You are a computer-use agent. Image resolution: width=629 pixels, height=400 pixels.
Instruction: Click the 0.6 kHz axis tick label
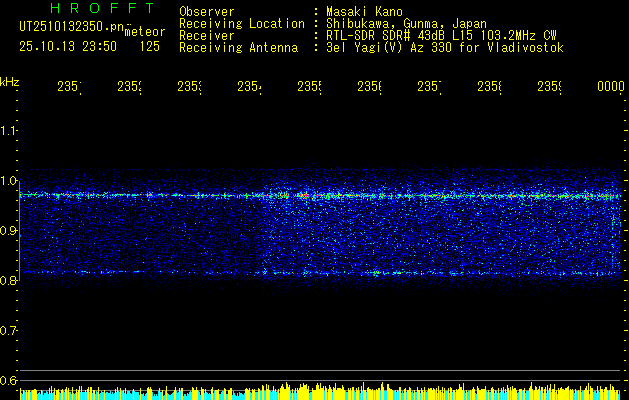pyautogui.click(x=8, y=380)
